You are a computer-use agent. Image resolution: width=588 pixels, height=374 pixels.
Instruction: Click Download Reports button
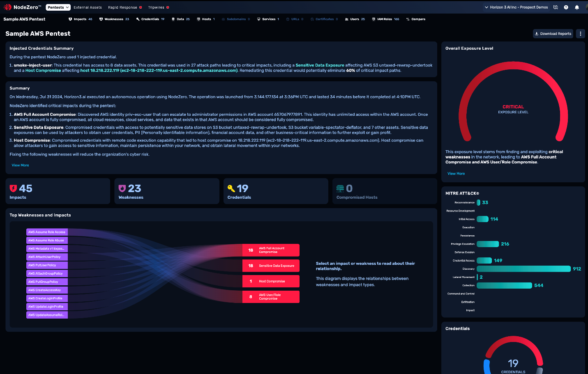[553, 34]
